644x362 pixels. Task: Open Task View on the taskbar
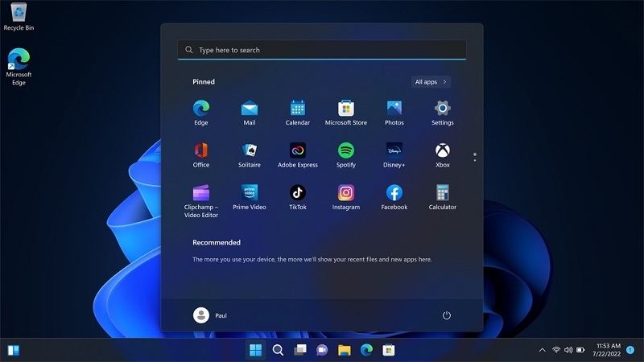pos(300,350)
